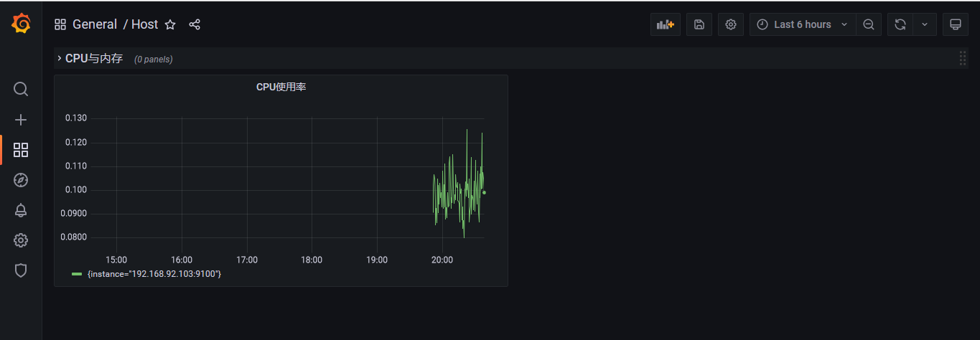
Task: Click the 0.130 y-axis label
Action: 75,118
